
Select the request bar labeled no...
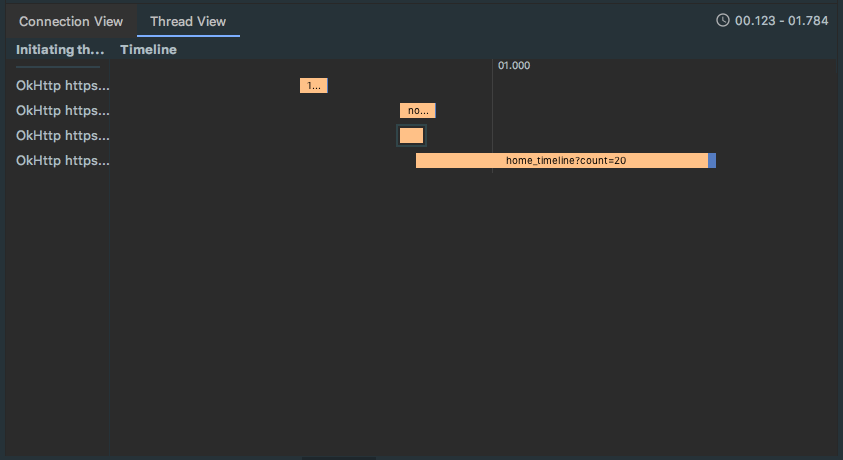pyautogui.click(x=418, y=111)
